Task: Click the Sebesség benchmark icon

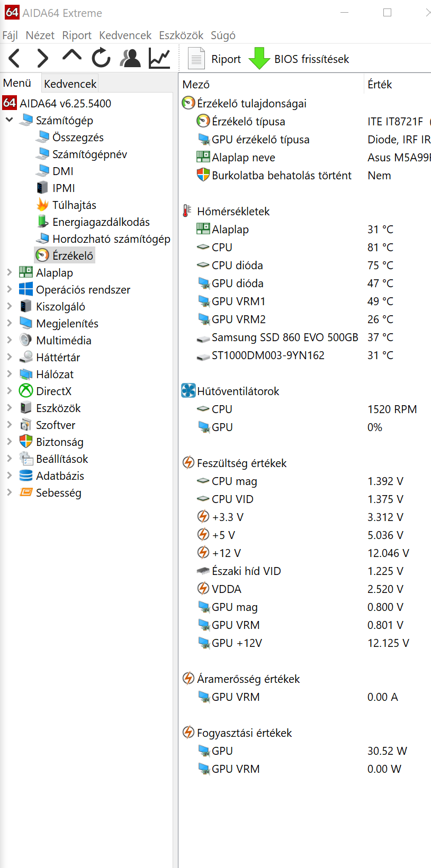Action: click(26, 492)
